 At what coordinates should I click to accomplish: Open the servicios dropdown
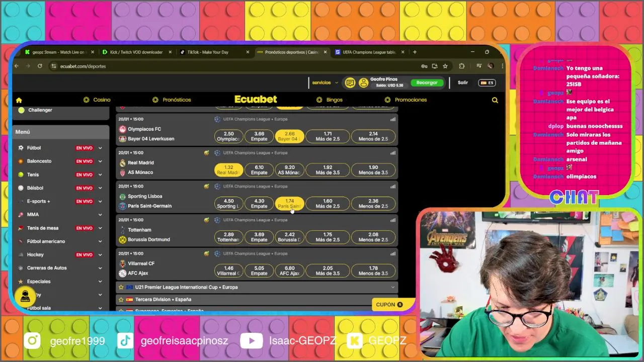click(x=325, y=83)
